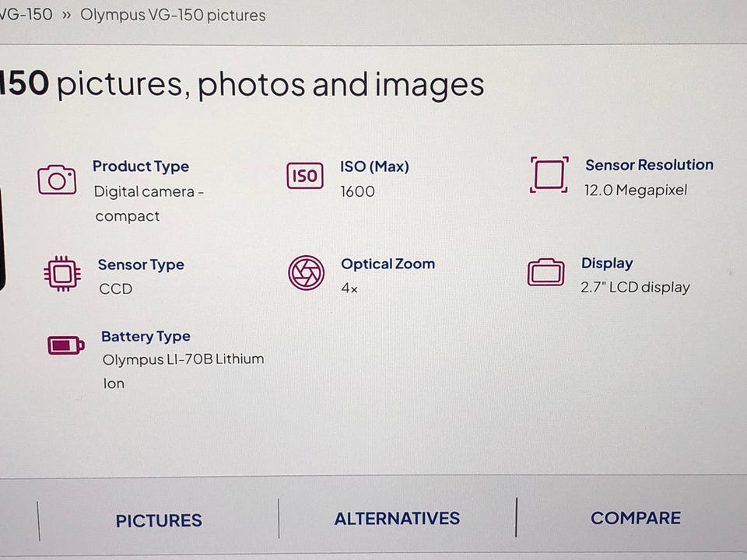Click the Sensor Type chip icon
The image size is (747, 560).
(x=62, y=274)
